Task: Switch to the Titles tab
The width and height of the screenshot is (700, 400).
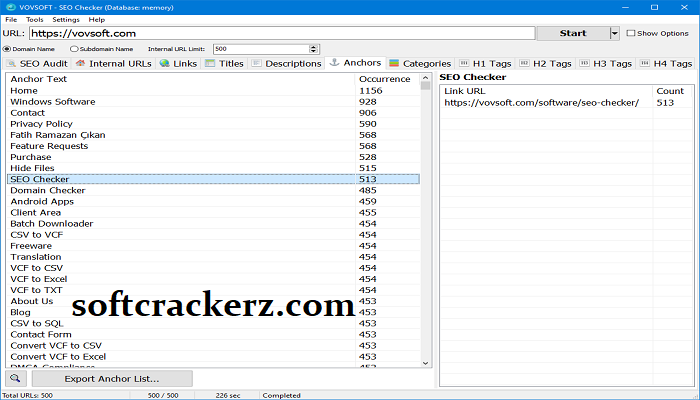Action: click(225, 63)
